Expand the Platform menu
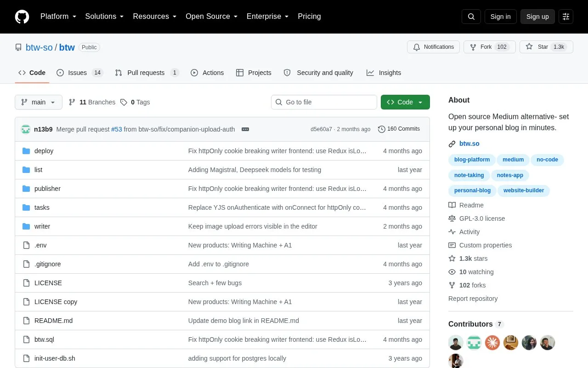588x368 pixels. (58, 17)
